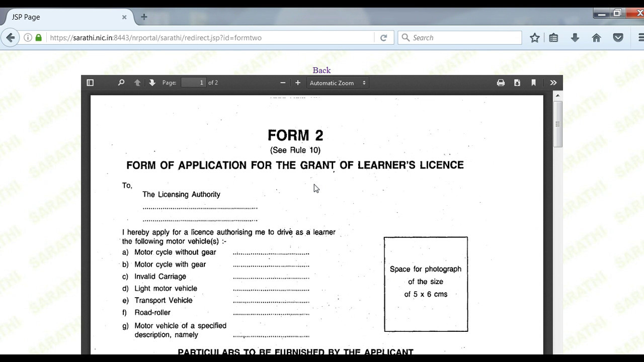644x362 pixels.
Task: Open the browser downloads arrow
Action: 575,38
